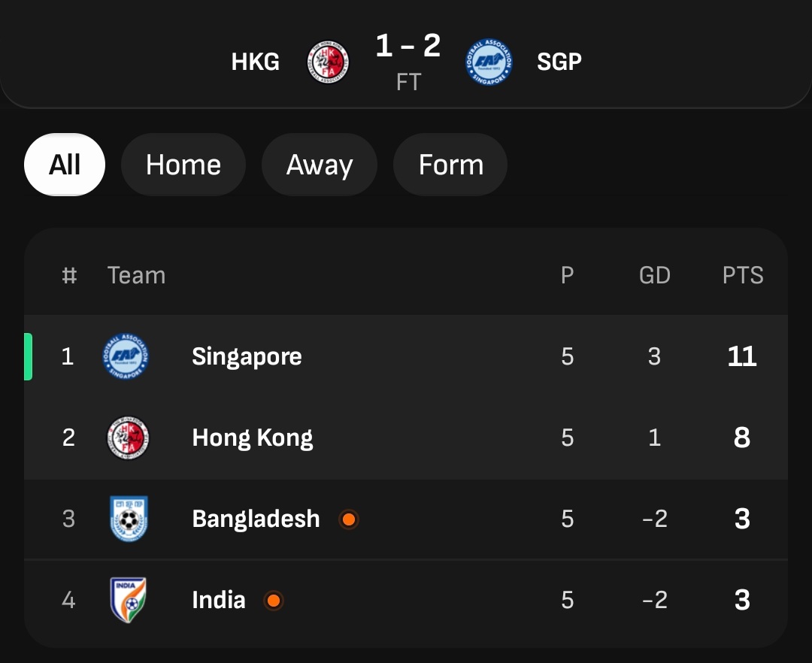The image size is (812, 663).
Task: Open the Hong Kong team name link
Action: [253, 437]
